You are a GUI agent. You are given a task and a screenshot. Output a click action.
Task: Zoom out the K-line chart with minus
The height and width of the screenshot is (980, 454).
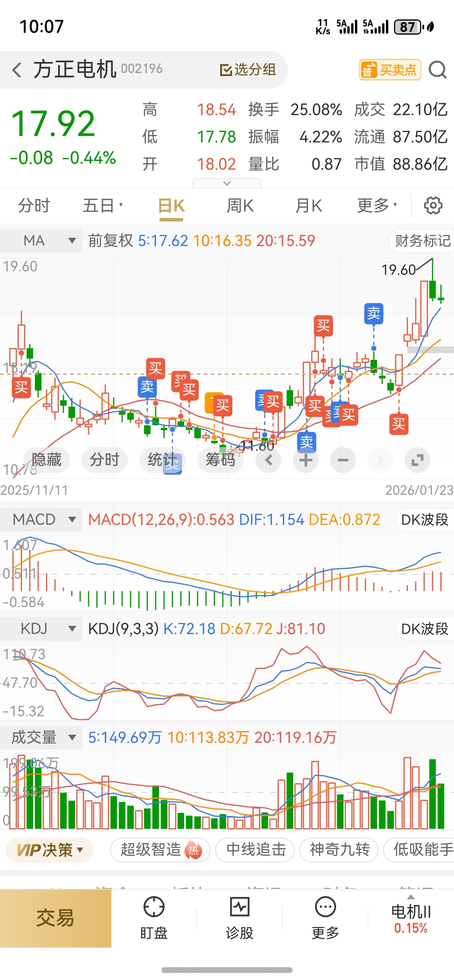[343, 460]
